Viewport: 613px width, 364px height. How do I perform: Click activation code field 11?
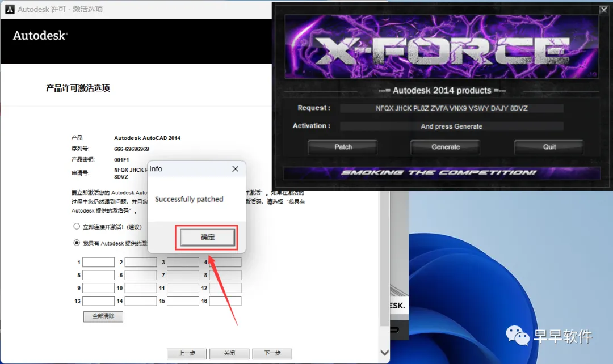(183, 288)
